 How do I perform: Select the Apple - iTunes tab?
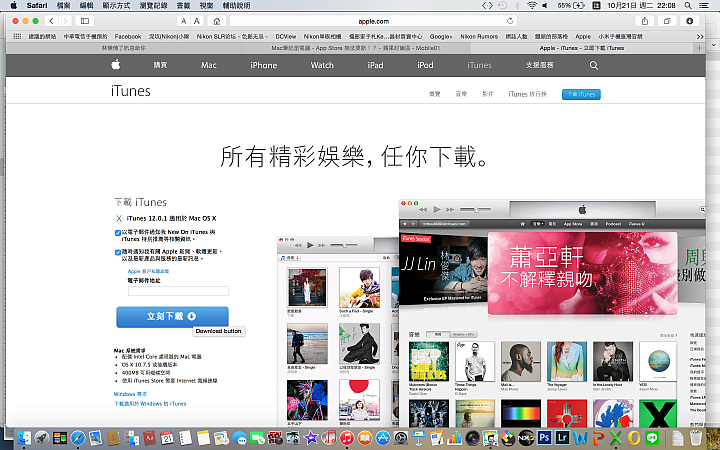582,48
